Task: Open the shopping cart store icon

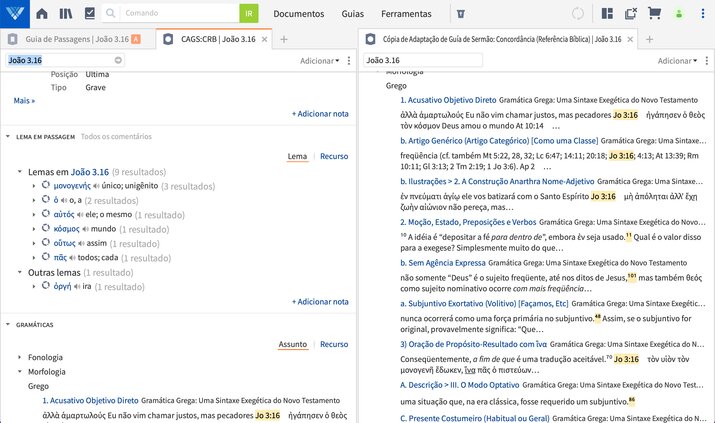Action: [x=655, y=13]
